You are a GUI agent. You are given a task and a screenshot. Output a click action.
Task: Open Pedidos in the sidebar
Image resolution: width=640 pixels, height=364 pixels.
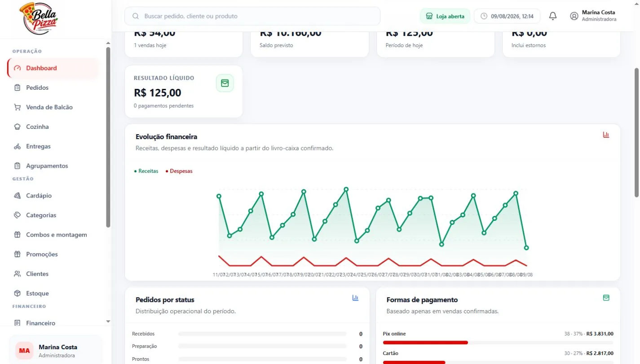tap(53, 88)
